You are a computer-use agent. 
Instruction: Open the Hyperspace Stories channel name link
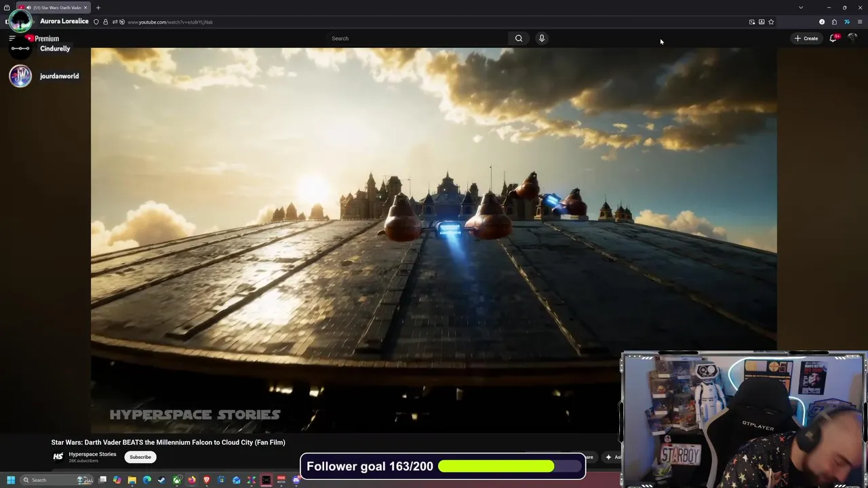(92, 454)
